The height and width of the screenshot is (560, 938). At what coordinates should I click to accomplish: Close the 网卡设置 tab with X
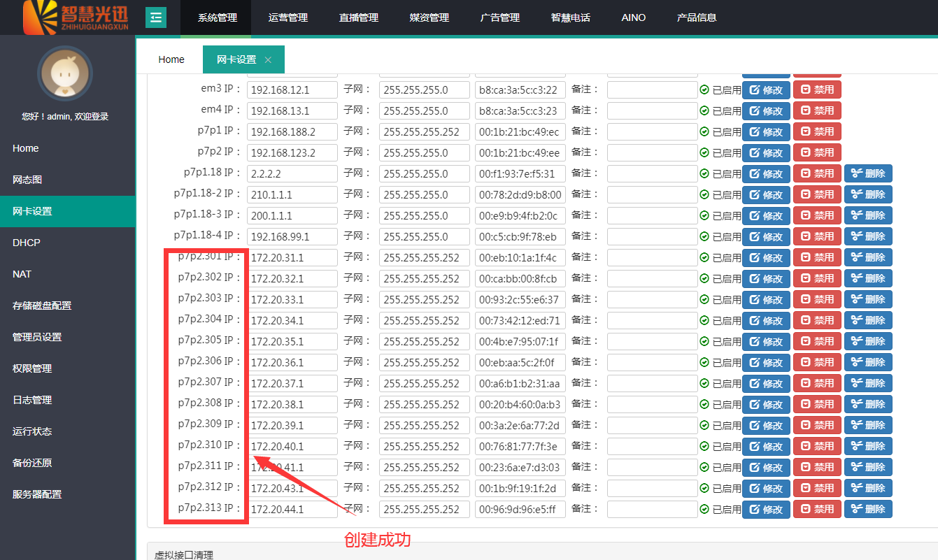(268, 60)
